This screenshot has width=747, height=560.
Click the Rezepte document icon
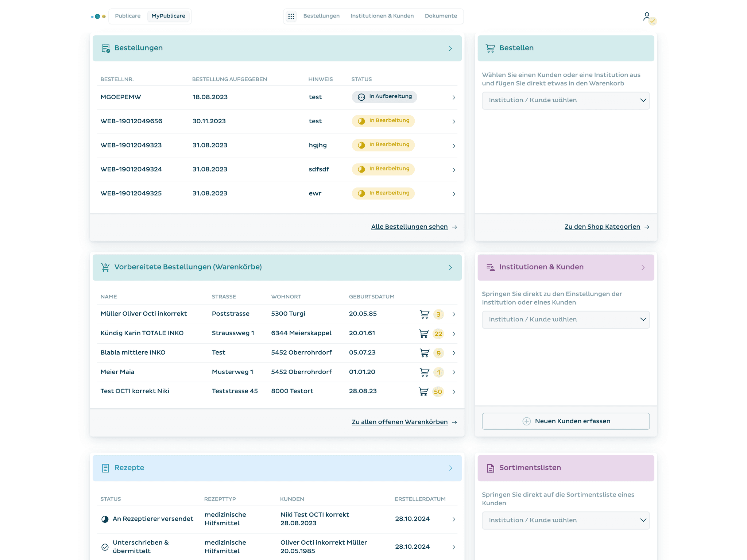pyautogui.click(x=106, y=468)
